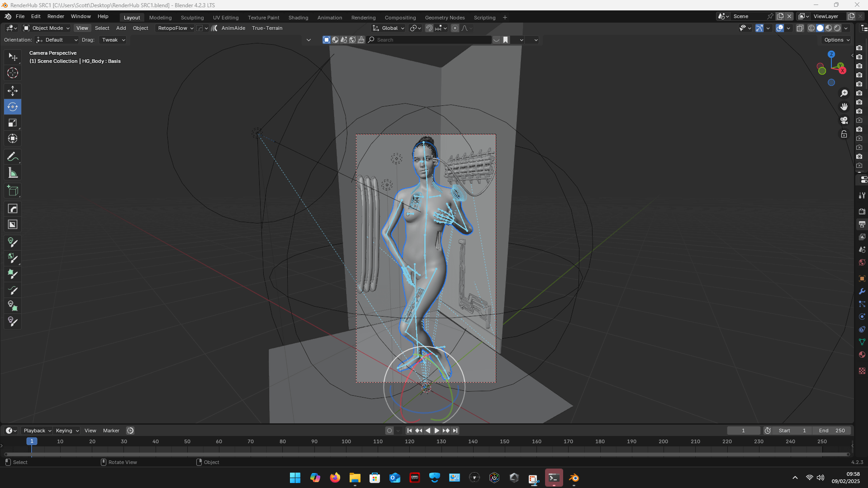Play the animation forward

coord(436,431)
